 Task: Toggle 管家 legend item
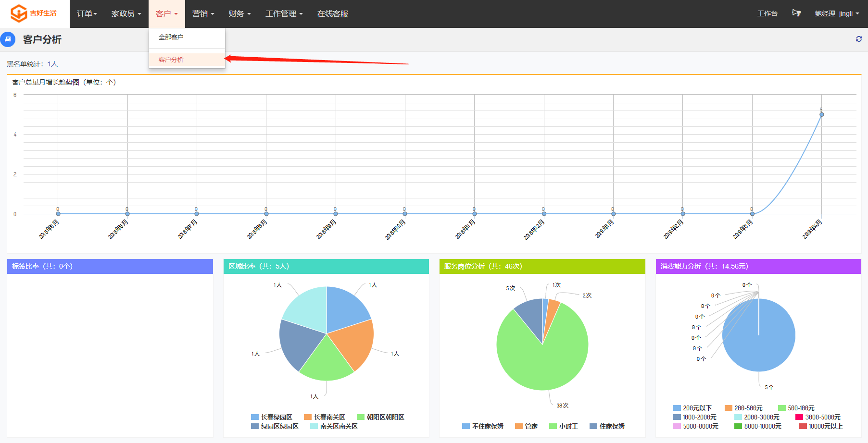click(x=526, y=426)
